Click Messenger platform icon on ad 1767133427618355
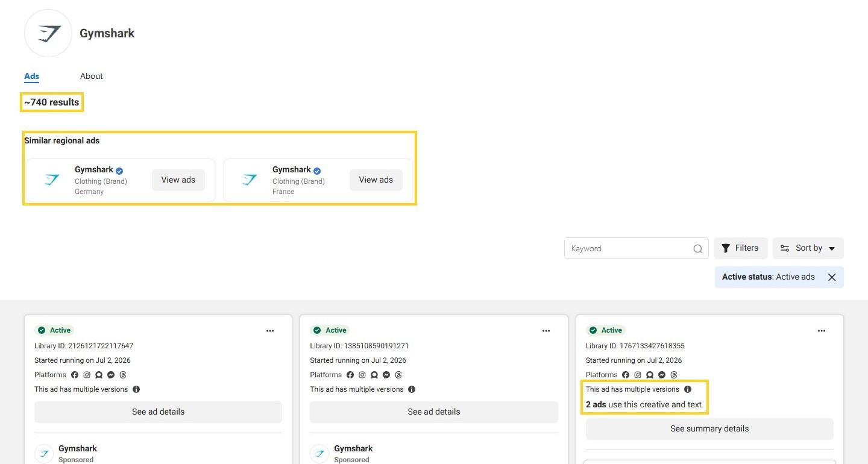 (x=662, y=375)
